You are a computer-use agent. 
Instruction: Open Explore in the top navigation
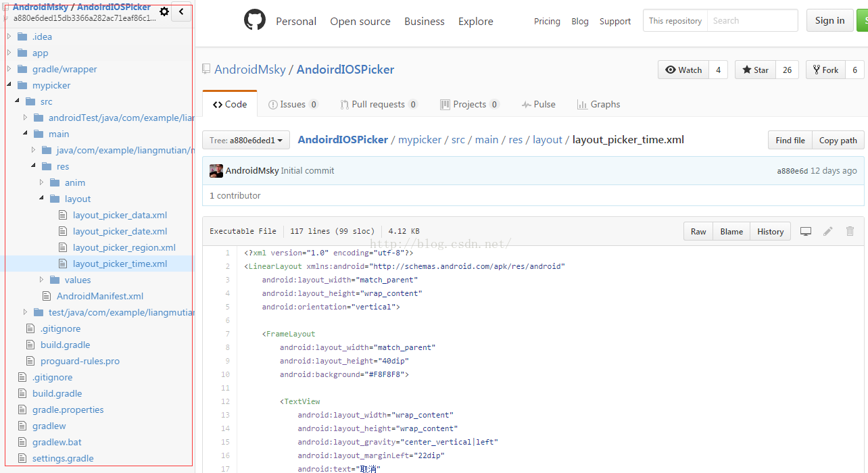pos(476,21)
